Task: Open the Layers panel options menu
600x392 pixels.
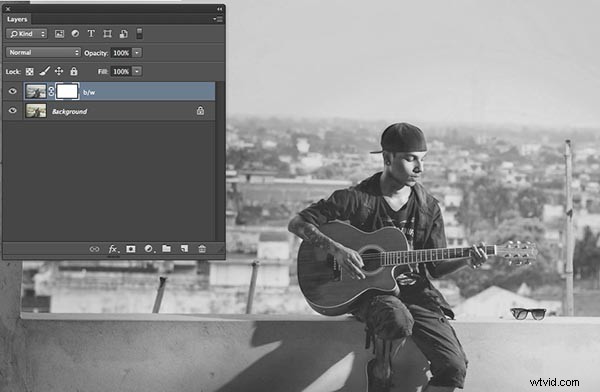Action: coord(218,19)
